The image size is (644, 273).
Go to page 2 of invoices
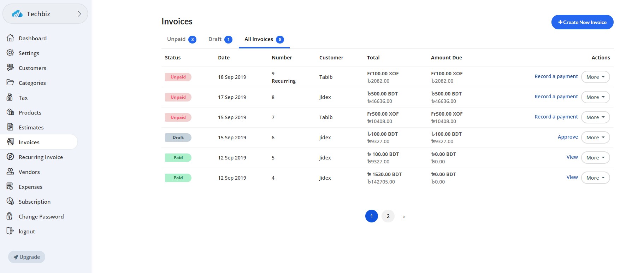point(388,216)
